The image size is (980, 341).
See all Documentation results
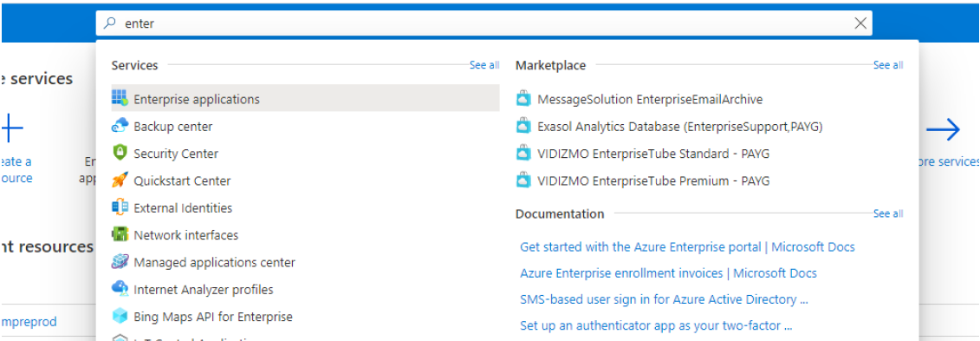click(888, 214)
